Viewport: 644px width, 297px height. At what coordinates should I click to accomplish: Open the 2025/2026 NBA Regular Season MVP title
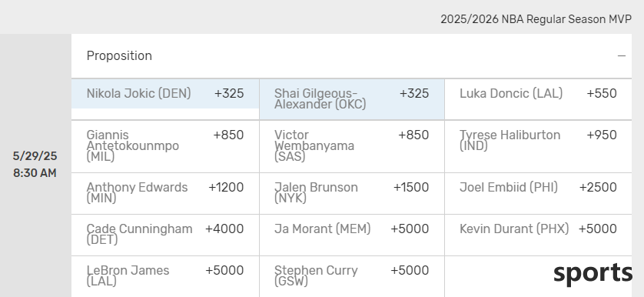[x=536, y=19]
